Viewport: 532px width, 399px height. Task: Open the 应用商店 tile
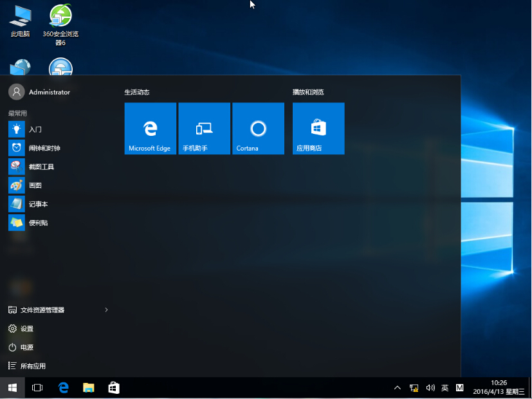click(318, 129)
